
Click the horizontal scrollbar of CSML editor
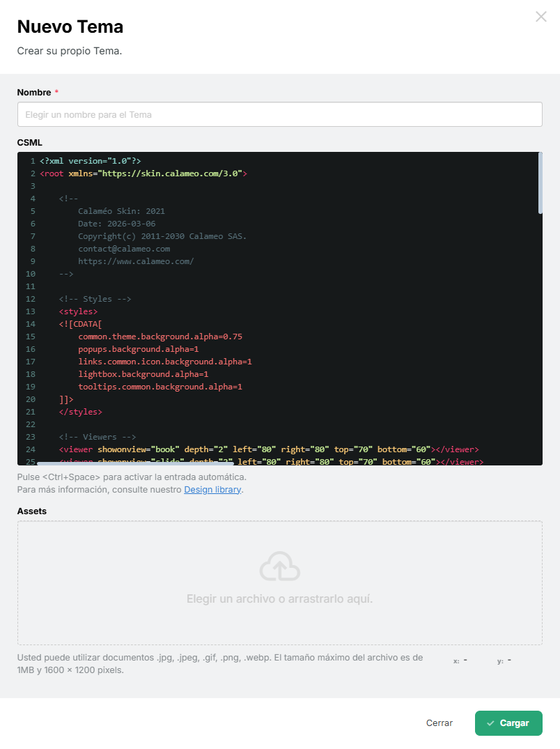pos(135,463)
